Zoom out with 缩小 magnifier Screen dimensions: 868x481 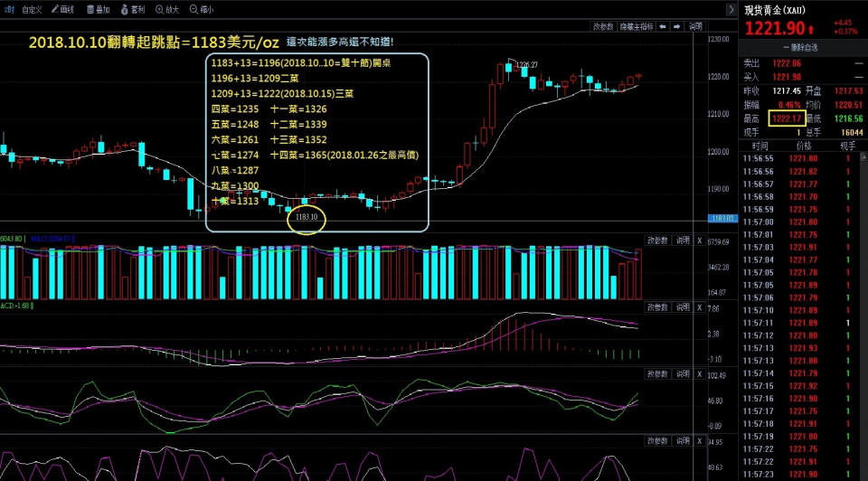202,9
